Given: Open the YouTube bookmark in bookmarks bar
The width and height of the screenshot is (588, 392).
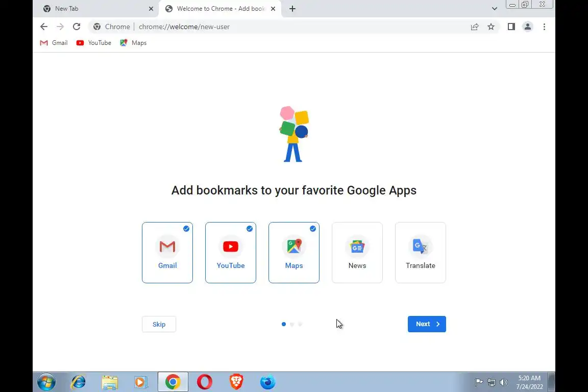Looking at the screenshot, I should [x=94, y=43].
